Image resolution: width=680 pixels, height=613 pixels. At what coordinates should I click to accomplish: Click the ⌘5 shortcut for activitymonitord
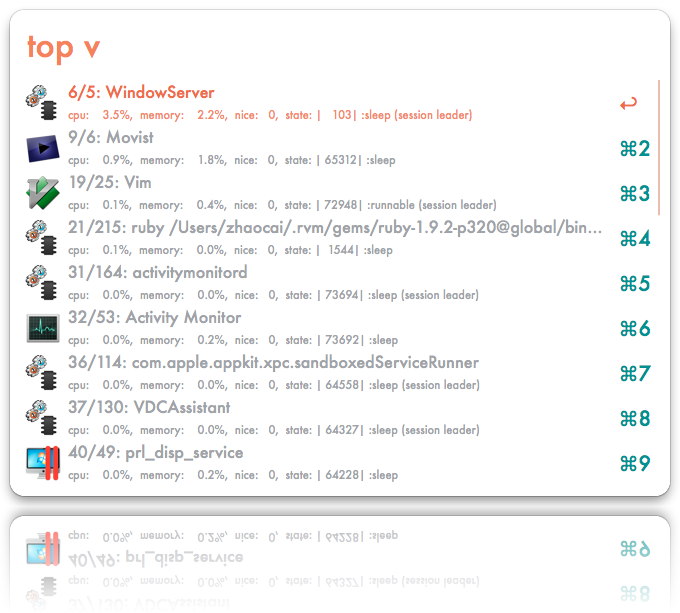click(x=635, y=284)
